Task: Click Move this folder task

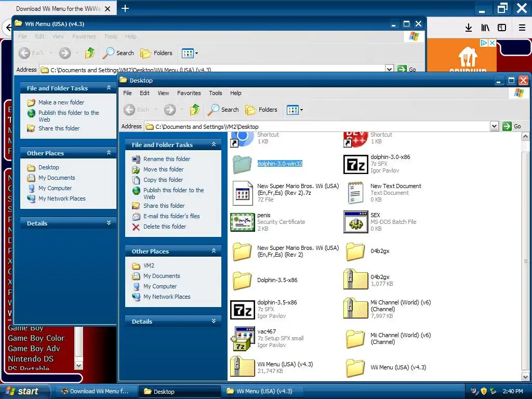Action: (x=158, y=169)
